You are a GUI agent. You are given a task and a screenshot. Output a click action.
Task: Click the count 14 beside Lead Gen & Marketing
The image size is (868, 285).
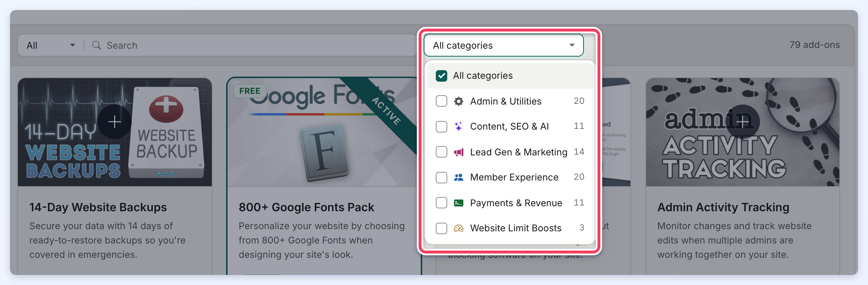pos(579,152)
